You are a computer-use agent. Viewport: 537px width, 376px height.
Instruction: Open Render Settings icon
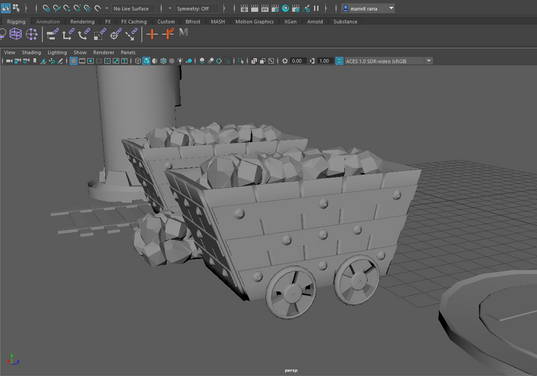[275, 8]
